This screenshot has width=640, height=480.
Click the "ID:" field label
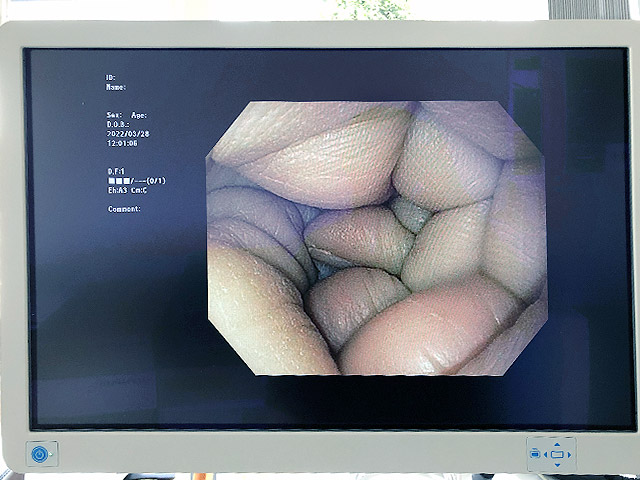tap(111, 78)
